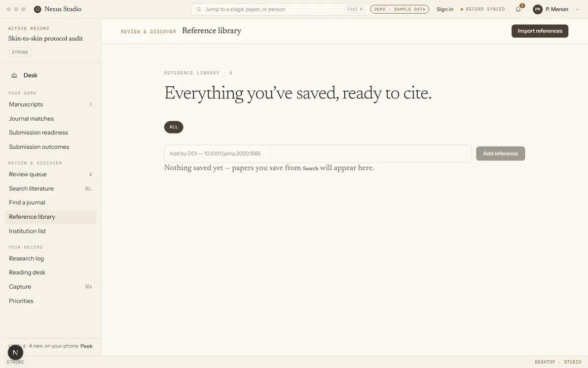The height and width of the screenshot is (368, 588).
Task: Select Reference library in sidebar
Action: [x=51, y=217]
